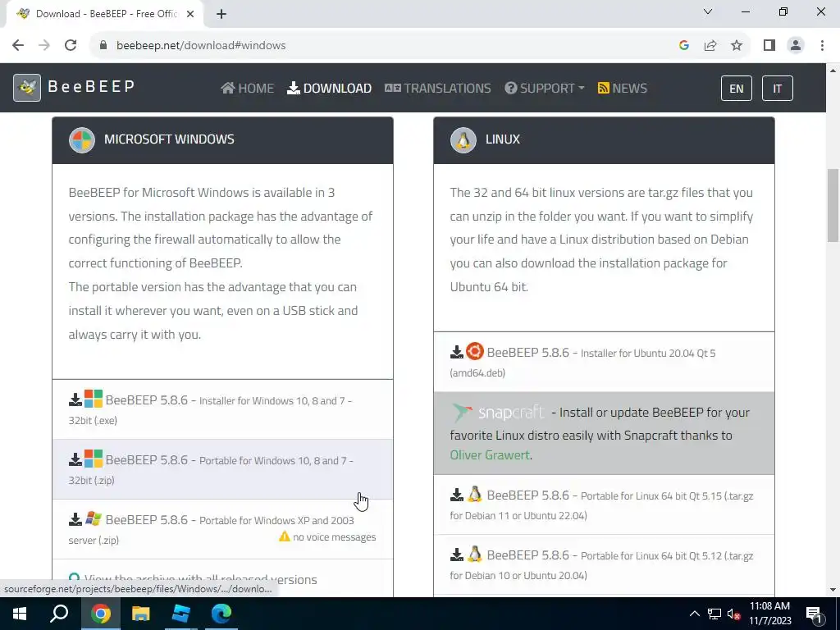Download Portable for Linux 64 bit Qt 5.12
Viewport: 840px width, 630px height.
(x=604, y=564)
